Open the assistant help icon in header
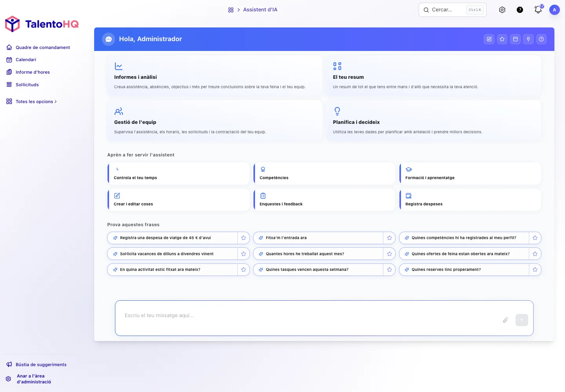Viewport: 565px width, 392px height. click(x=541, y=39)
